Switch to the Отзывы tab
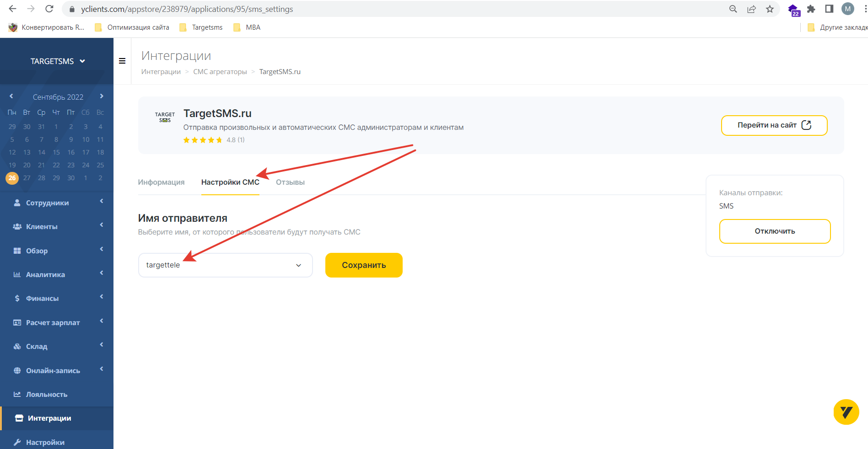The image size is (868, 449). point(290,182)
